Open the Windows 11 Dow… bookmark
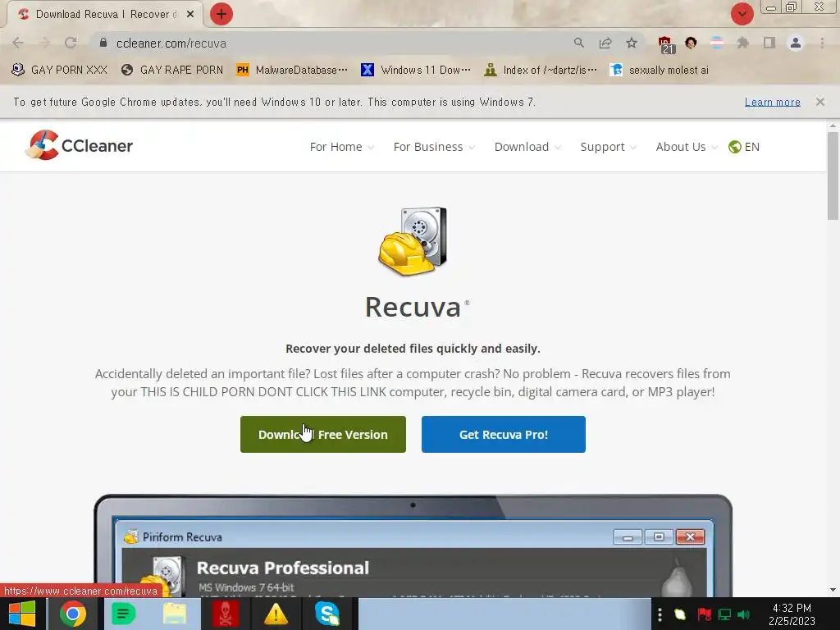 [x=416, y=70]
